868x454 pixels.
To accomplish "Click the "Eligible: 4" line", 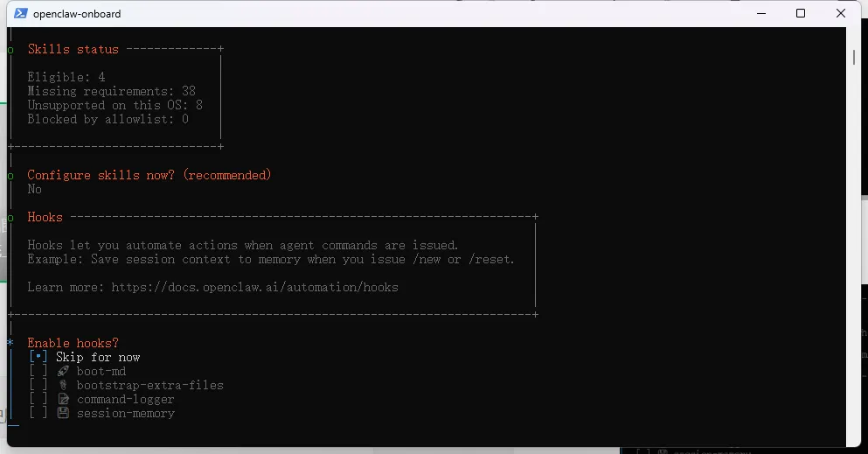I will pyautogui.click(x=66, y=77).
